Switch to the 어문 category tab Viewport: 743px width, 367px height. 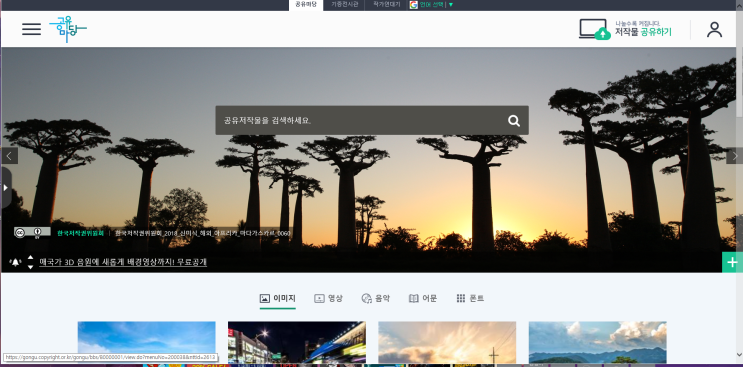pos(423,298)
